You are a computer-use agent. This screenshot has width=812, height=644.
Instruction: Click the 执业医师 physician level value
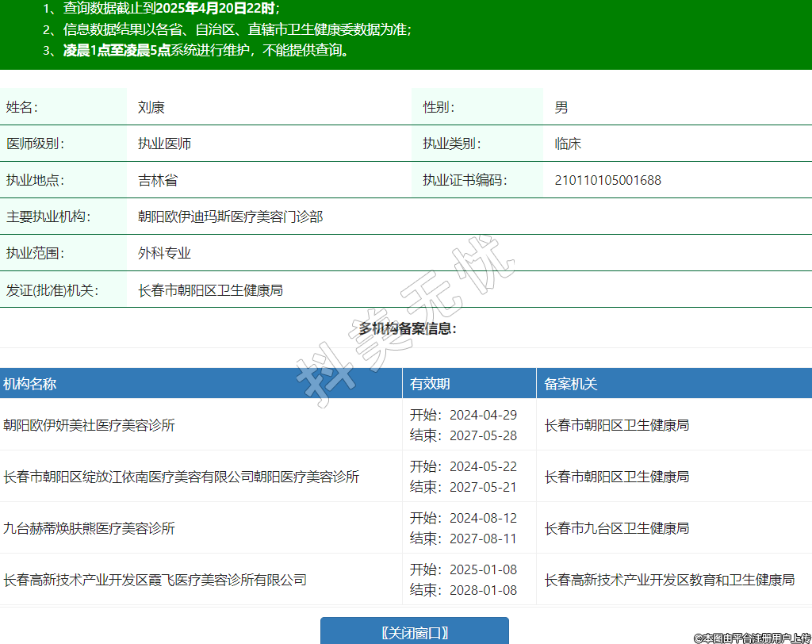tap(164, 144)
